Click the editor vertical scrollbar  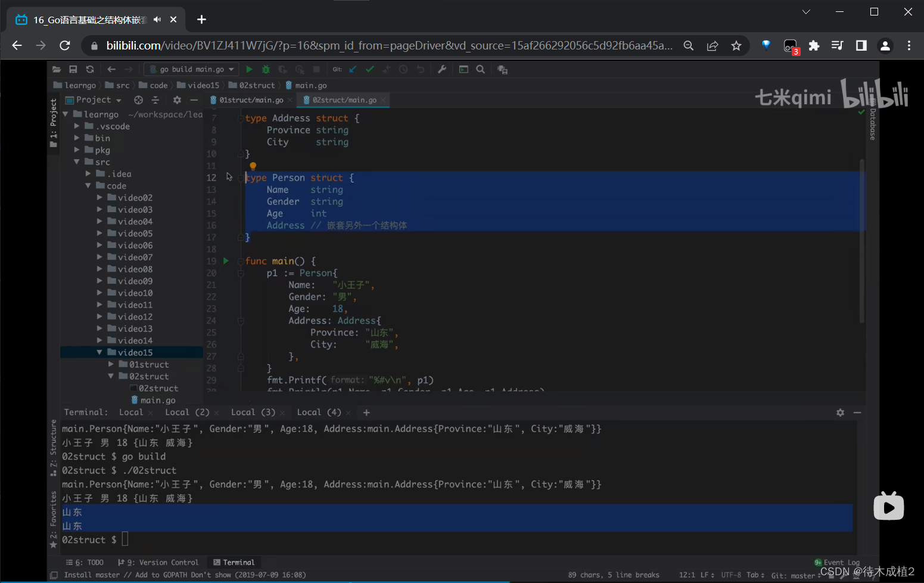pos(861,241)
